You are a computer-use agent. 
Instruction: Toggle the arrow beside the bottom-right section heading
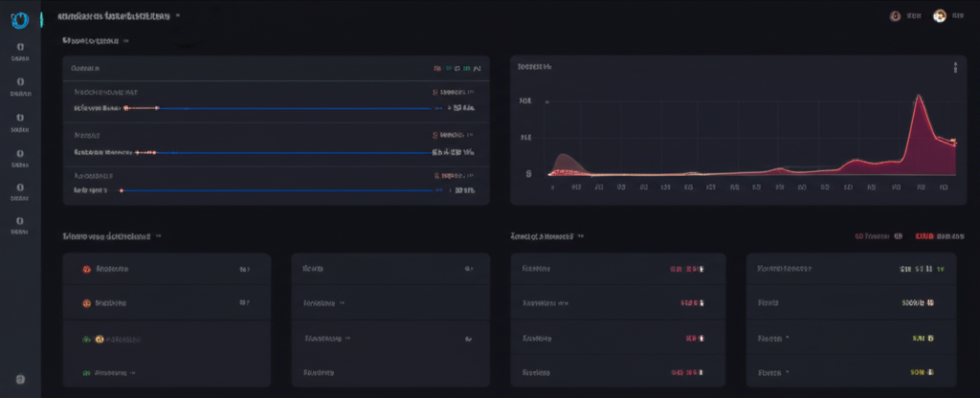point(580,235)
